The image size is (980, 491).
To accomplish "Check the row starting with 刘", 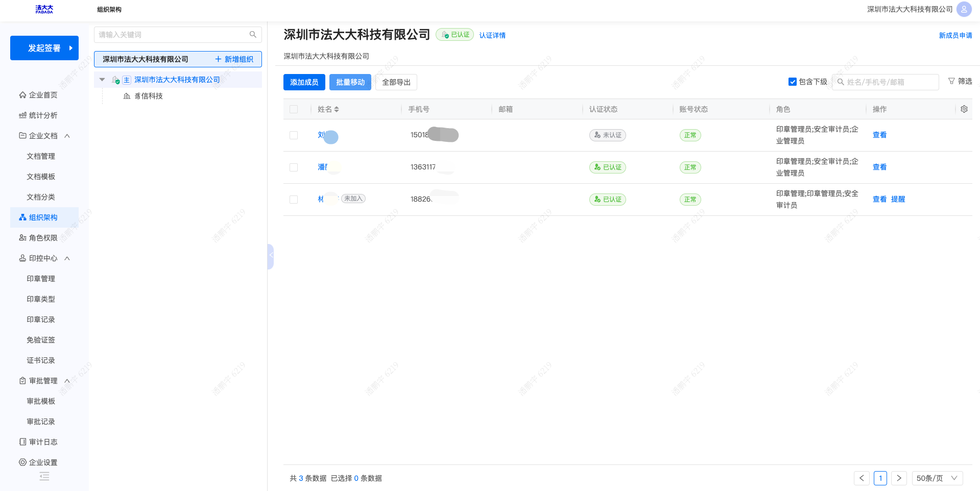I will click(x=294, y=135).
